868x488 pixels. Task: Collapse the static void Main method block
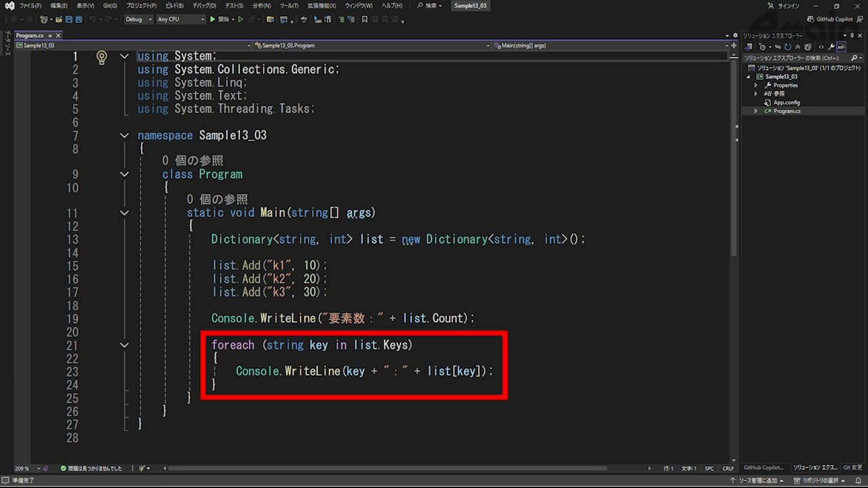pyautogui.click(x=124, y=213)
